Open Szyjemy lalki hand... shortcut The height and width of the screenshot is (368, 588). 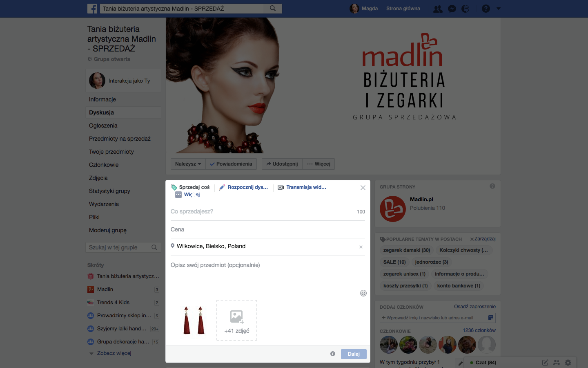(123, 329)
